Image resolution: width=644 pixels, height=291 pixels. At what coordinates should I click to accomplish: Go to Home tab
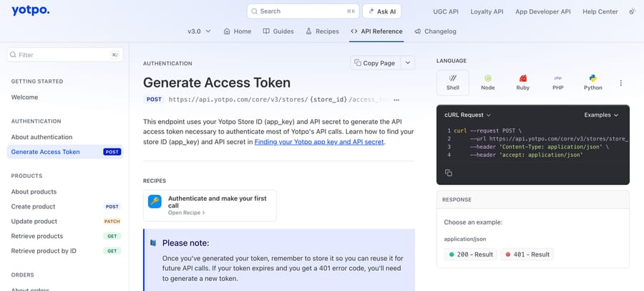[238, 32]
